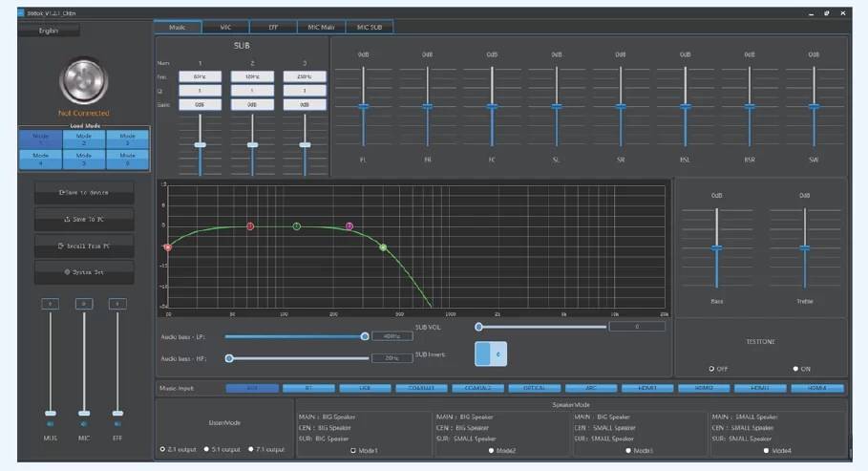Load Mode 3 preset

tap(127, 139)
